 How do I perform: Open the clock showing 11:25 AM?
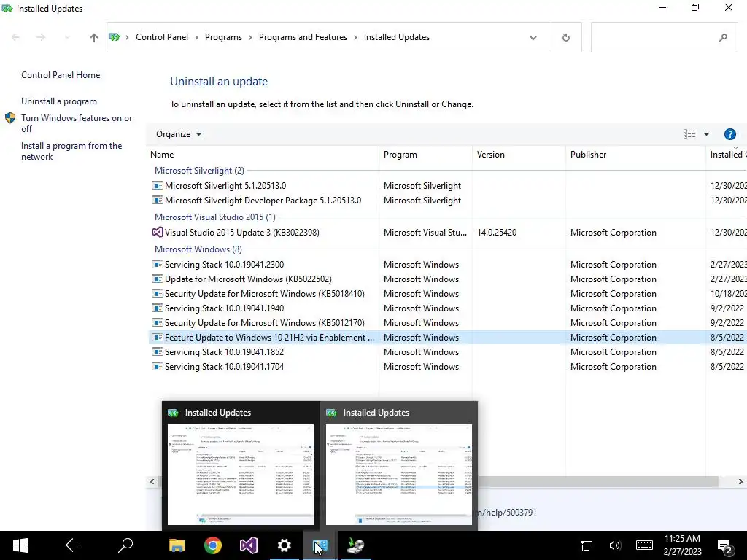683,545
